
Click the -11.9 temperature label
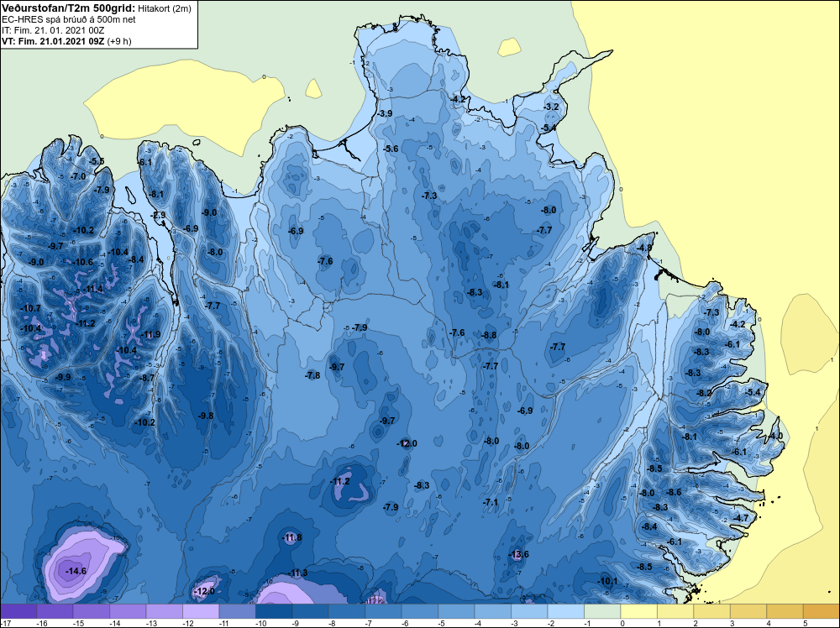coord(150,335)
